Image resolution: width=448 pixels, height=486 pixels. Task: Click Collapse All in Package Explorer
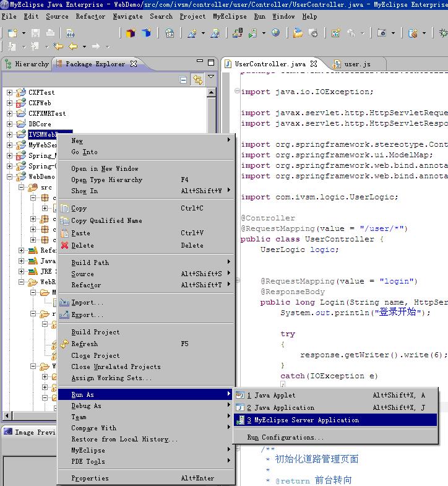point(183,80)
